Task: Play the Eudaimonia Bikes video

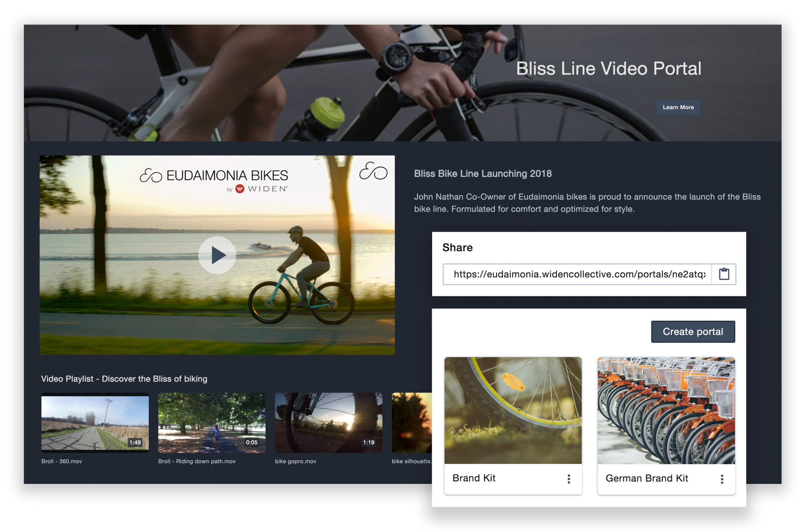Action: [x=217, y=255]
